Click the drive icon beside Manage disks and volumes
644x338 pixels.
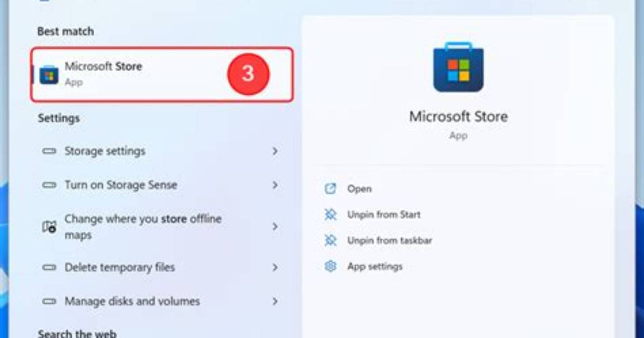(49, 301)
